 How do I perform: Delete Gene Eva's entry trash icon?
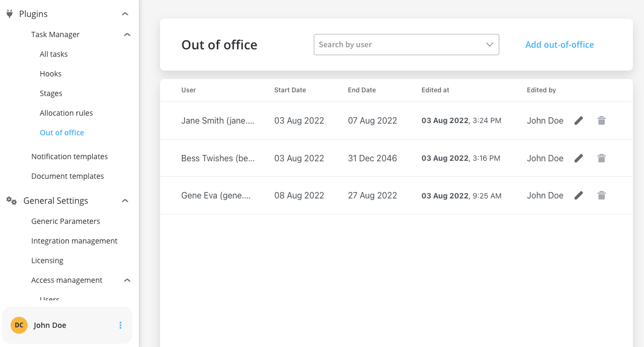pyautogui.click(x=602, y=195)
